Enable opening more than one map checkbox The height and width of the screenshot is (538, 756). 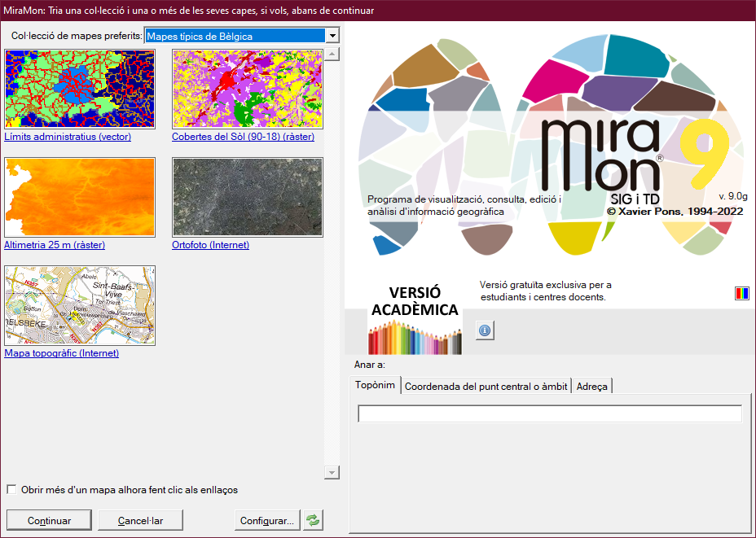[x=11, y=489]
